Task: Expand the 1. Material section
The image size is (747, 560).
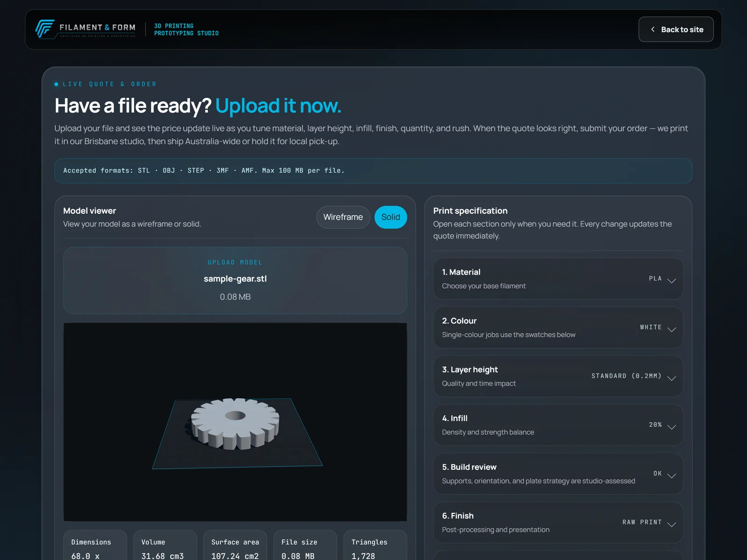Action: pyautogui.click(x=558, y=279)
